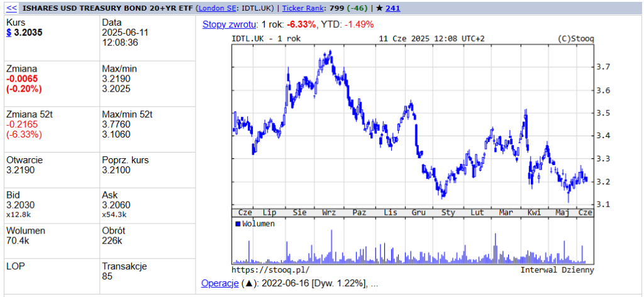Click the blue Wolumen legend square
The image size is (644, 297).
(238, 224)
